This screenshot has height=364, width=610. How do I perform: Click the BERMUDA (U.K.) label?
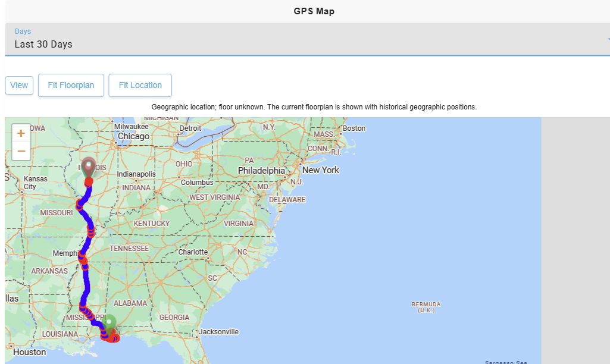point(426,307)
